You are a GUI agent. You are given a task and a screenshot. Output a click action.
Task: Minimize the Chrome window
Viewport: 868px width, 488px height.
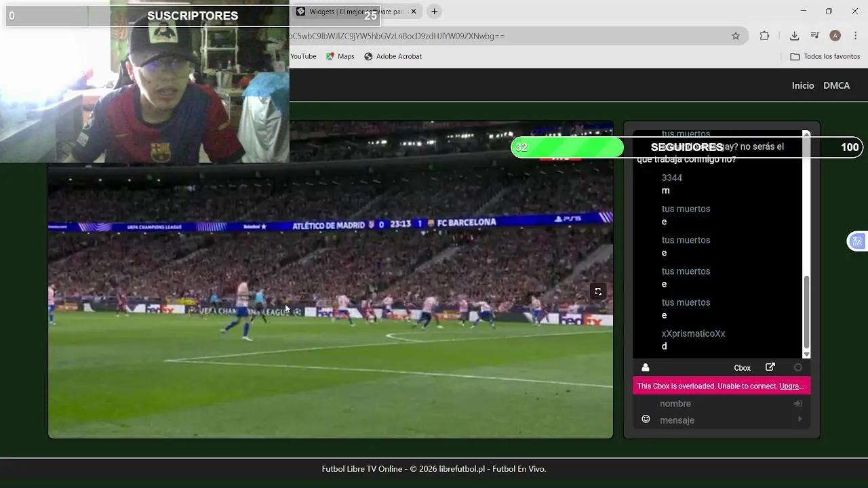pyautogui.click(x=804, y=11)
